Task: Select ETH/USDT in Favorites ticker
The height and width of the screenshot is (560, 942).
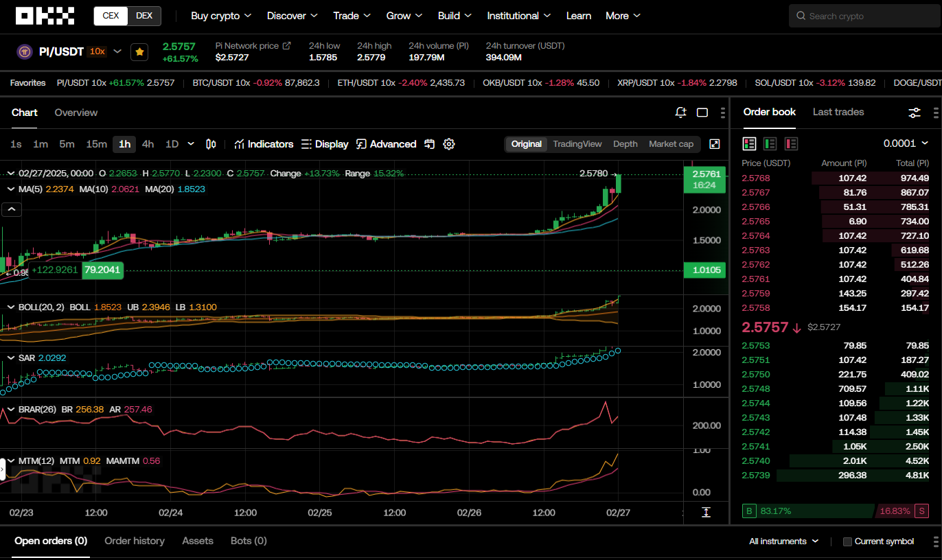Action: 401,82
